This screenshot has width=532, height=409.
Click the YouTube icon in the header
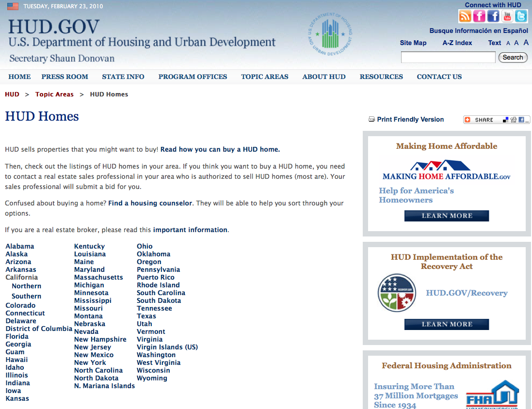point(507,16)
